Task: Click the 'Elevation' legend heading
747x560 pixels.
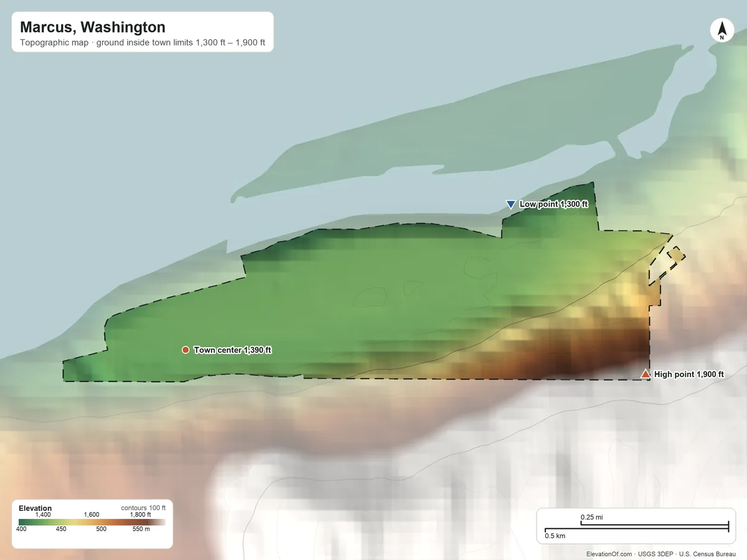Action: pos(35,508)
